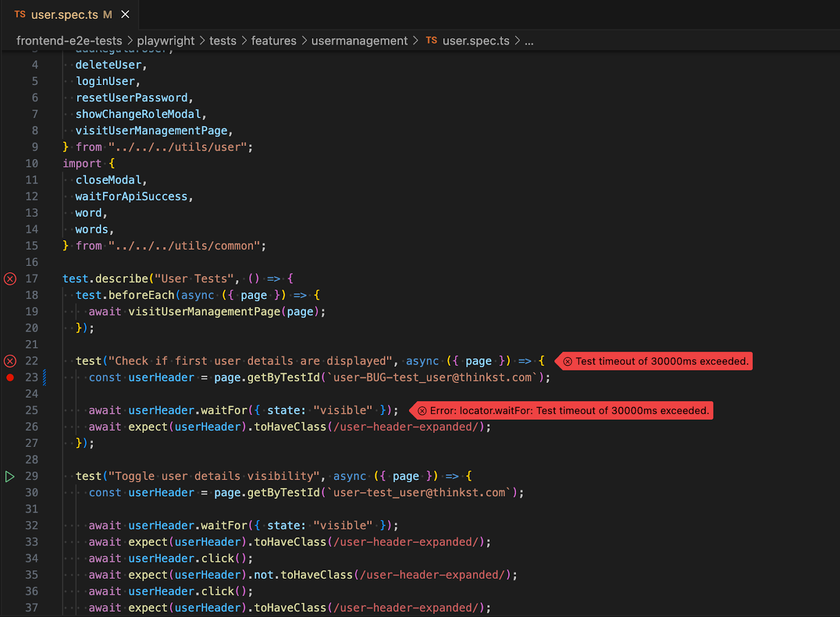Image resolution: width=840 pixels, height=617 pixels.
Task: Click the blue git change marker on line 23
Action: pyautogui.click(x=45, y=378)
